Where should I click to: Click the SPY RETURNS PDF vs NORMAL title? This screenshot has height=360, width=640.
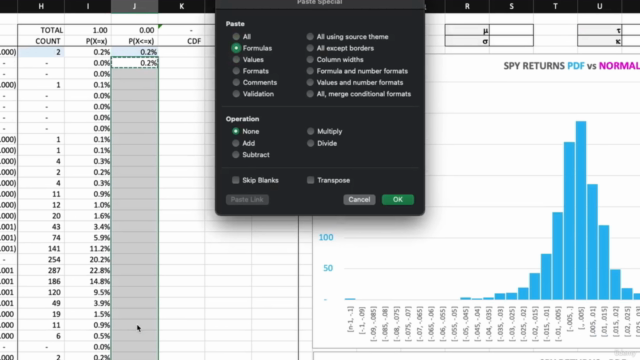(x=571, y=66)
